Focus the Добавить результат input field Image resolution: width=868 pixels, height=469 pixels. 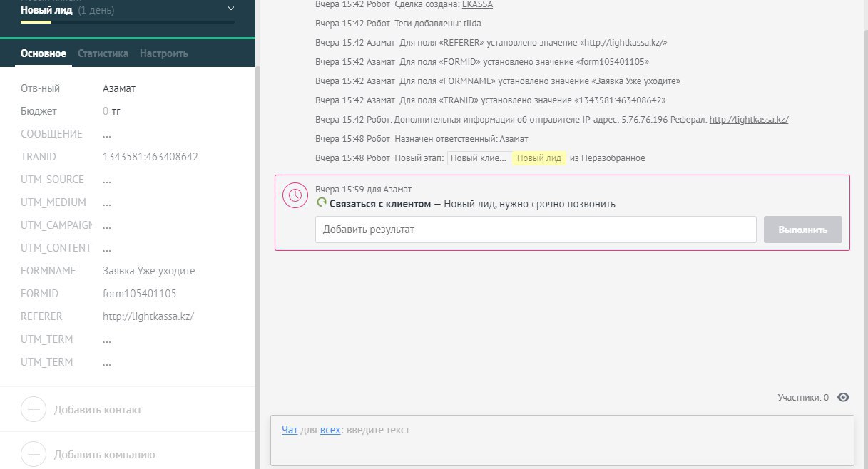tap(536, 230)
